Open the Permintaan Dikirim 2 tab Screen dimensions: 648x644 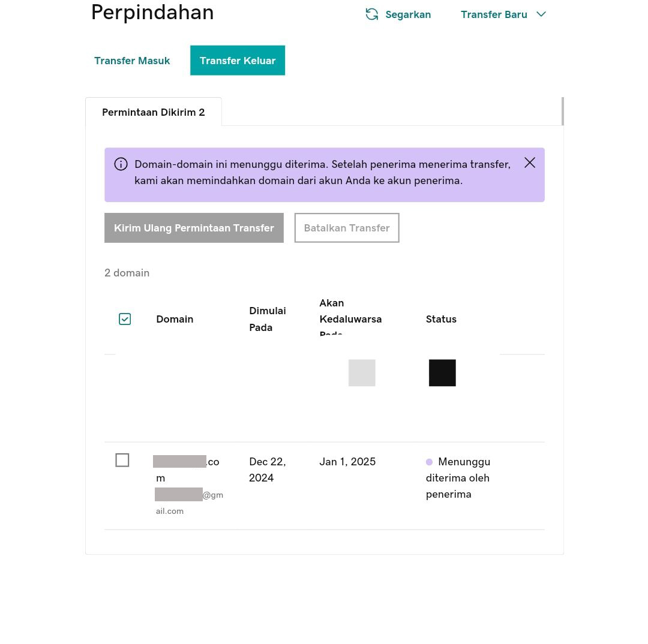154,112
